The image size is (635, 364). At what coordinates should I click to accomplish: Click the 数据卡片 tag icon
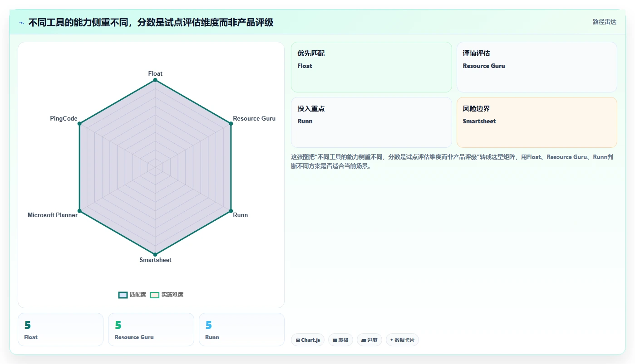(x=392, y=340)
